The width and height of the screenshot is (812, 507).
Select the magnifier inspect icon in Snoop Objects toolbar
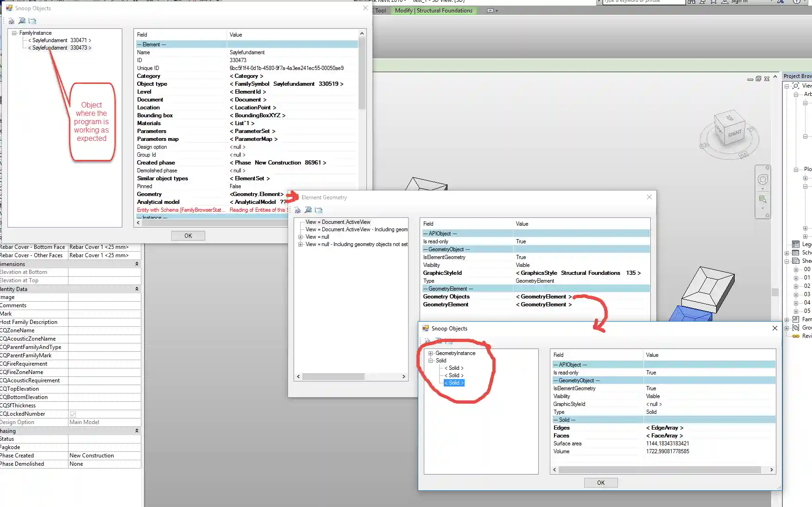tap(22, 21)
